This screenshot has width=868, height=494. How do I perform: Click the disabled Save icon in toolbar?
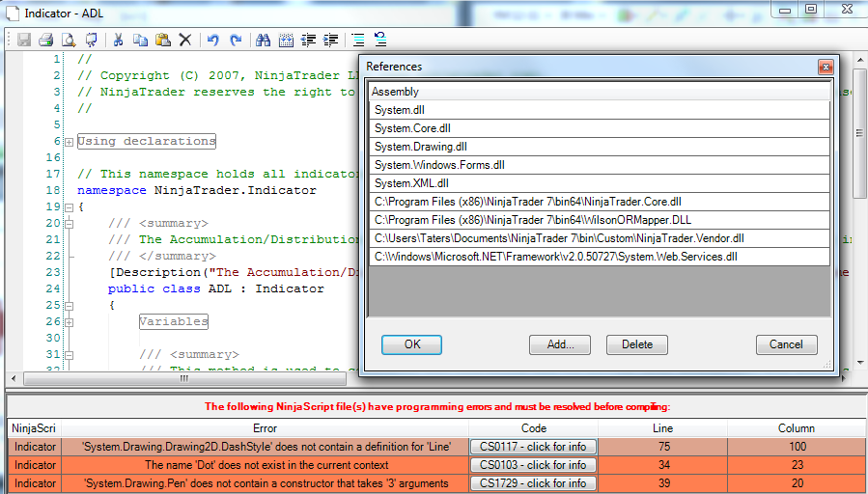[24, 40]
